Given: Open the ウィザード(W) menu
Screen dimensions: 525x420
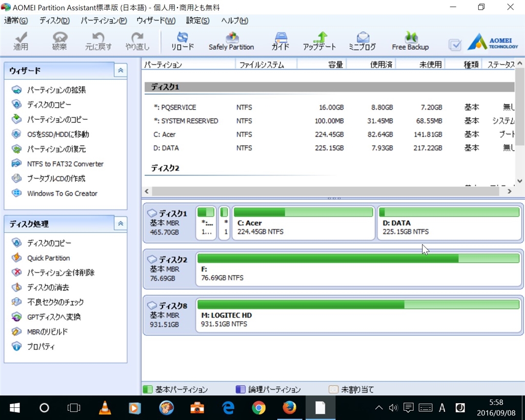Looking at the screenshot, I should click(156, 20).
